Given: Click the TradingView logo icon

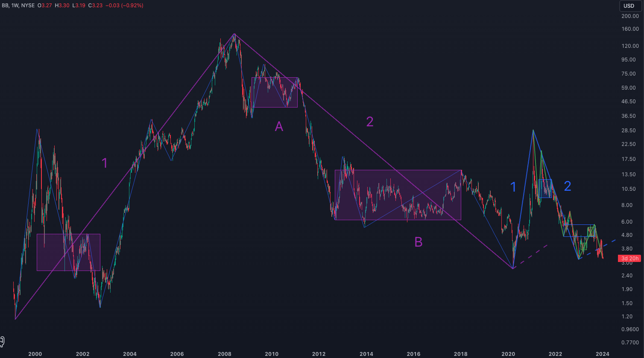Looking at the screenshot, I should (x=2, y=341).
